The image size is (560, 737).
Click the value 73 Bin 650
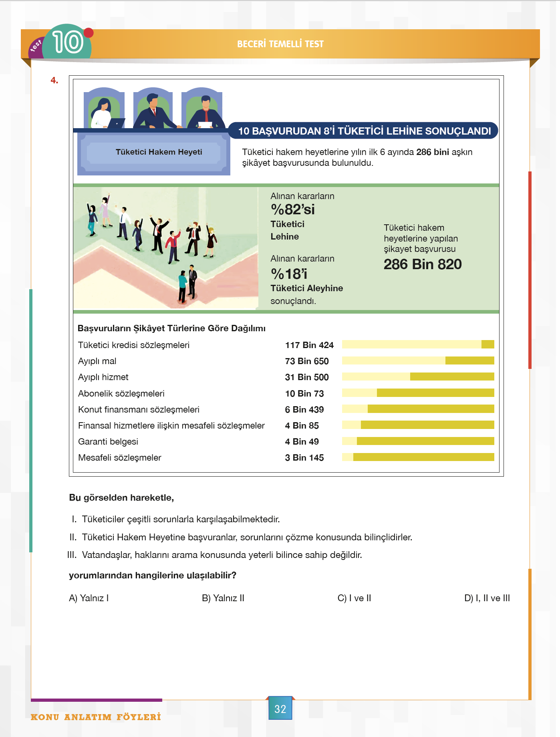[307, 361]
